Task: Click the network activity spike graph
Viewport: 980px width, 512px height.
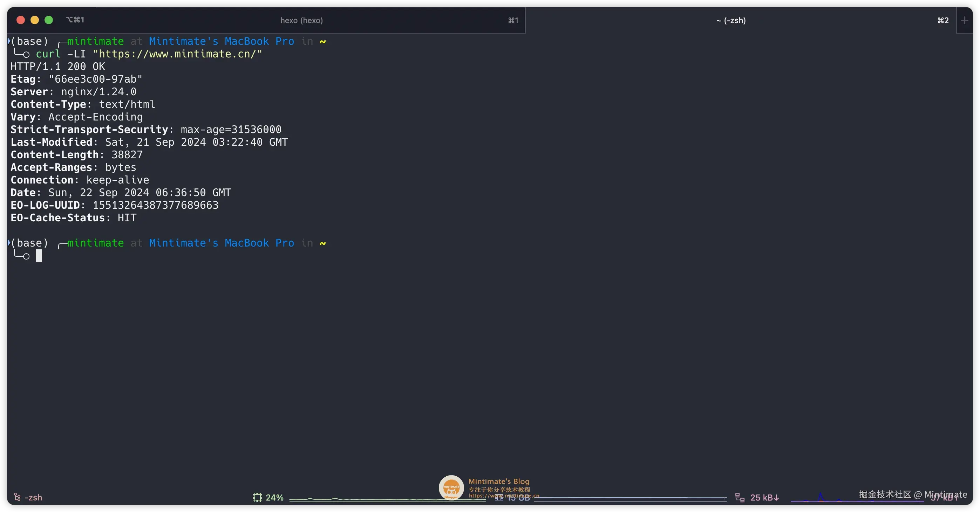Action: tap(821, 498)
